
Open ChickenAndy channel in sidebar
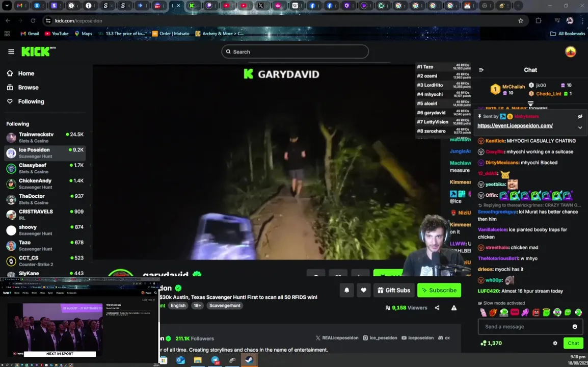[45, 183]
